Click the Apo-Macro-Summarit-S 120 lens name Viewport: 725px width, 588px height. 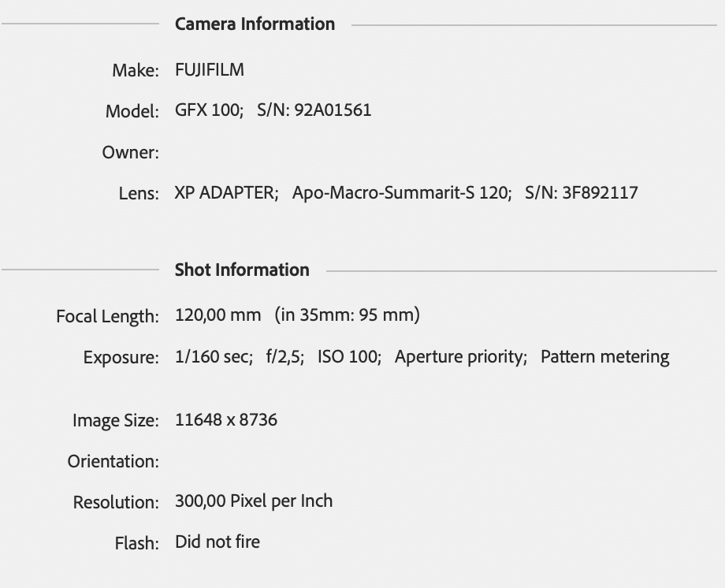401,192
